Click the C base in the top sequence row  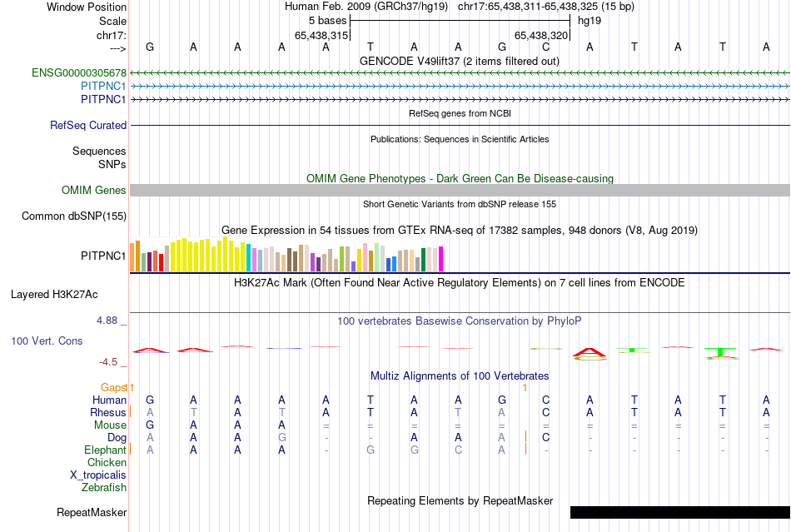pos(546,47)
